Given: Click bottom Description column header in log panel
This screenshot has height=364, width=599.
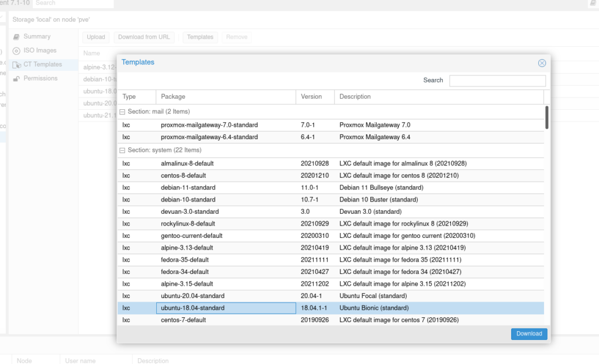Looking at the screenshot, I should coord(153,361).
